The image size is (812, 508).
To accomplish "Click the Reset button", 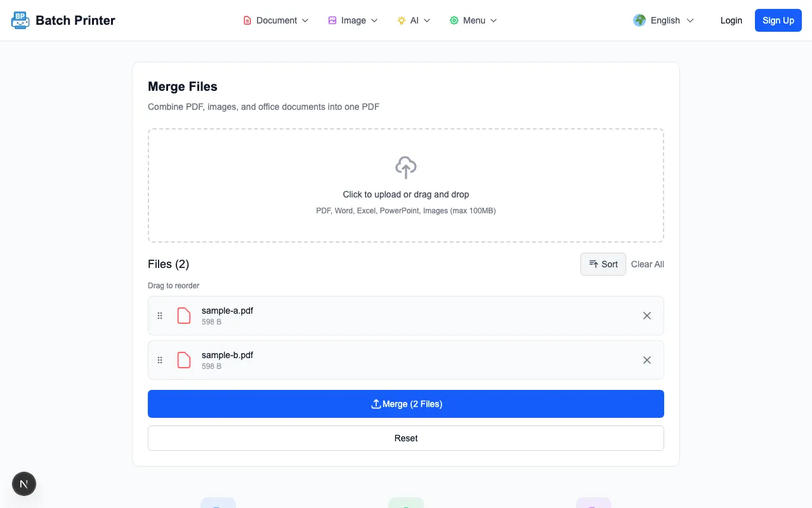I will pyautogui.click(x=406, y=438).
